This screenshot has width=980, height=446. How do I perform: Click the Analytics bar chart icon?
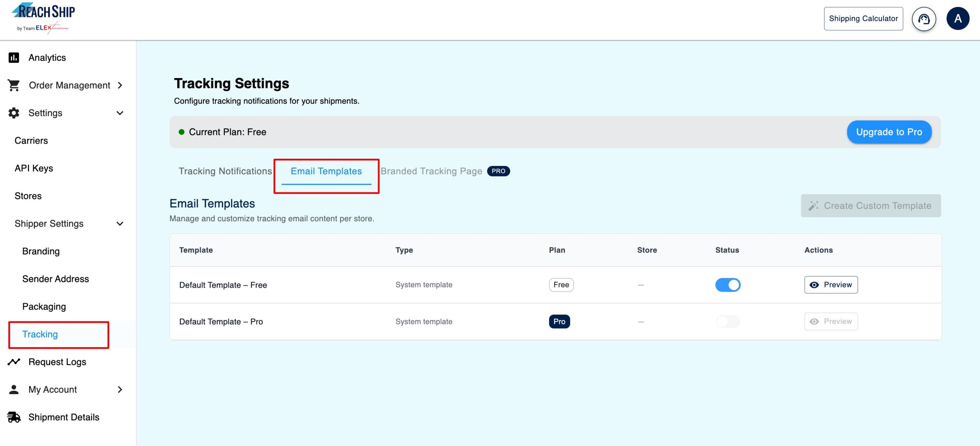coord(14,58)
